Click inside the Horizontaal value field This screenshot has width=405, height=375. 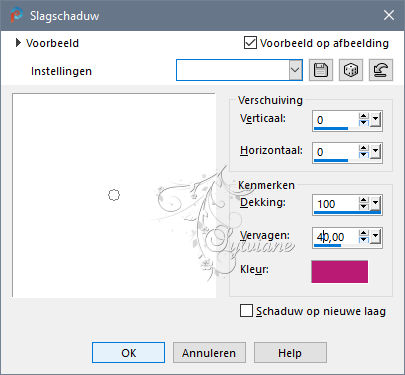[x=336, y=152]
